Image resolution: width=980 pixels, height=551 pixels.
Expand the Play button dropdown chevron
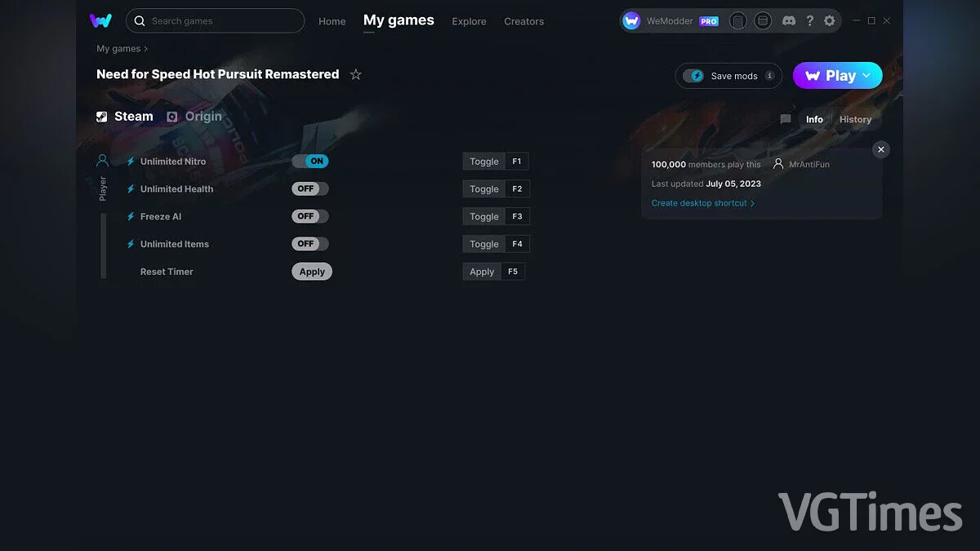point(866,76)
